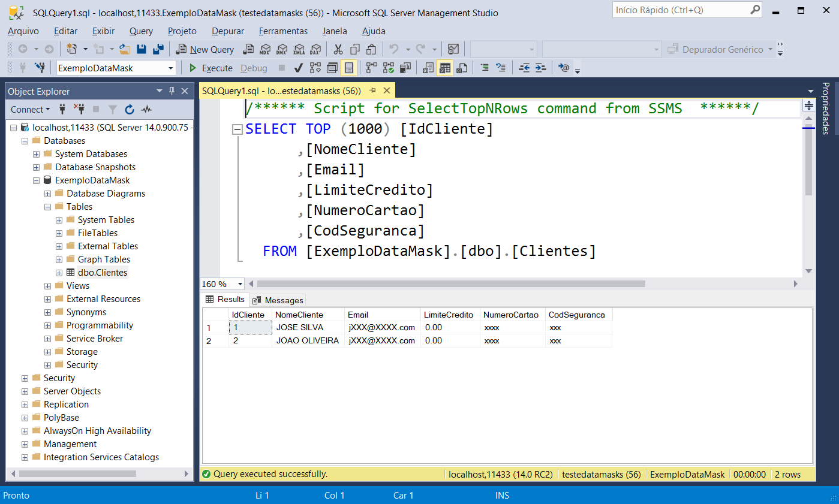The width and height of the screenshot is (839, 504).
Task: Expand the System Databases folder
Action: click(37, 154)
